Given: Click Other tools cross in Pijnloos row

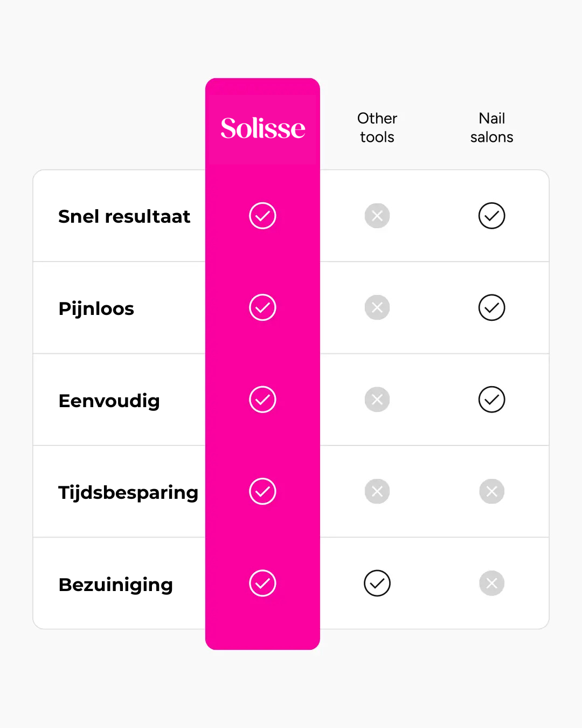Looking at the screenshot, I should coord(377,307).
